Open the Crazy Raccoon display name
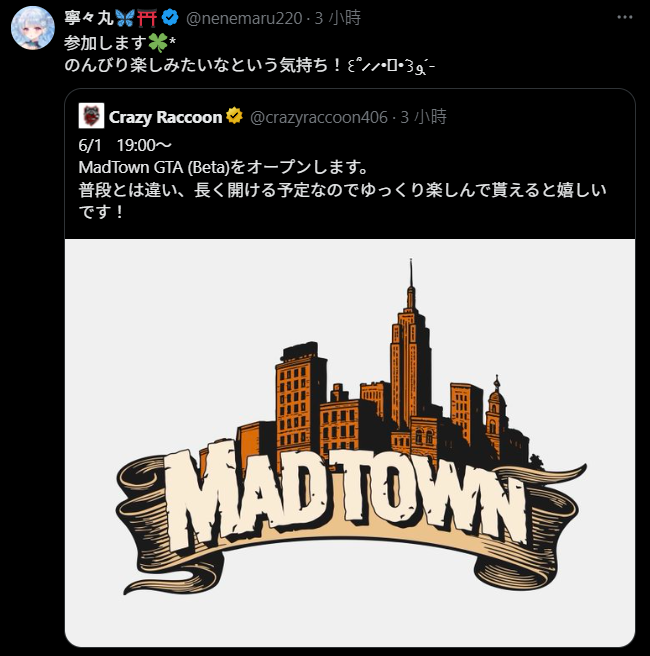The height and width of the screenshot is (656, 650). (x=165, y=117)
